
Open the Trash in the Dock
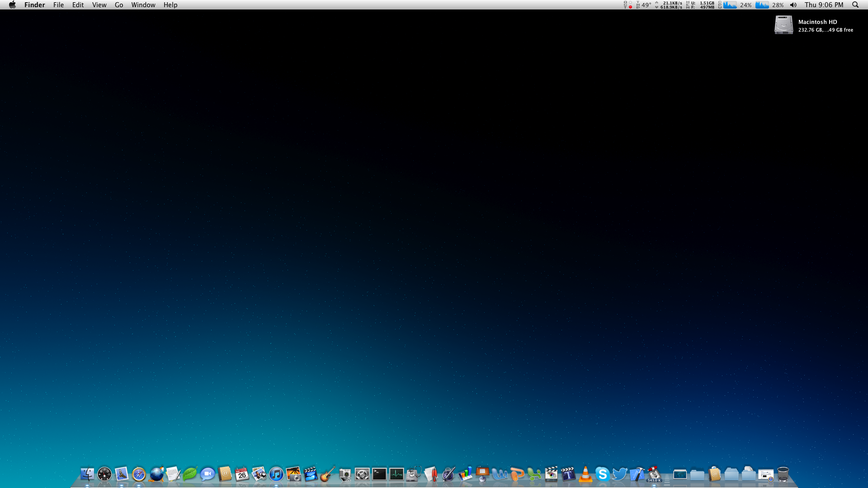click(783, 474)
